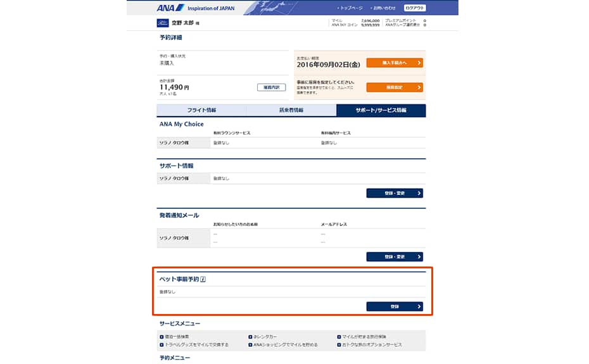This screenshot has width=589, height=364.
Task: Switch to the フライト情報 tab
Action: click(x=201, y=110)
